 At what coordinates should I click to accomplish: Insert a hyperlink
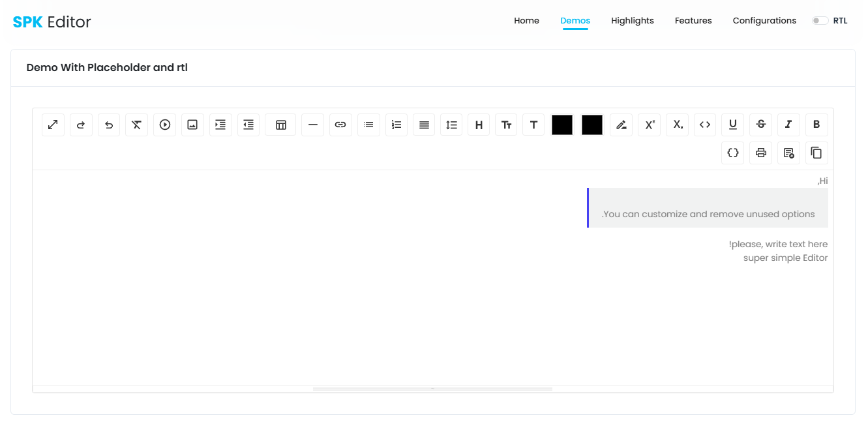coord(340,125)
